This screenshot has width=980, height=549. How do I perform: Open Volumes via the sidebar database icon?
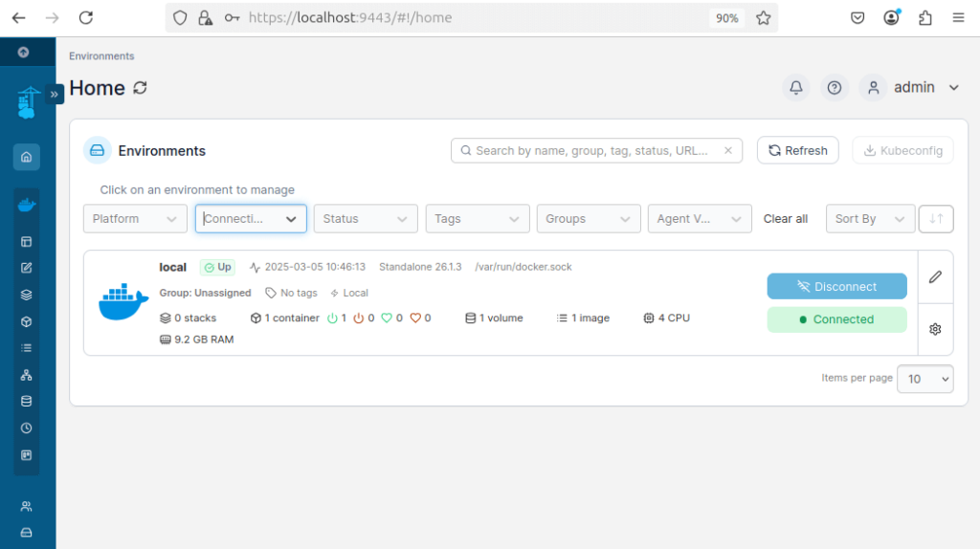[27, 402]
